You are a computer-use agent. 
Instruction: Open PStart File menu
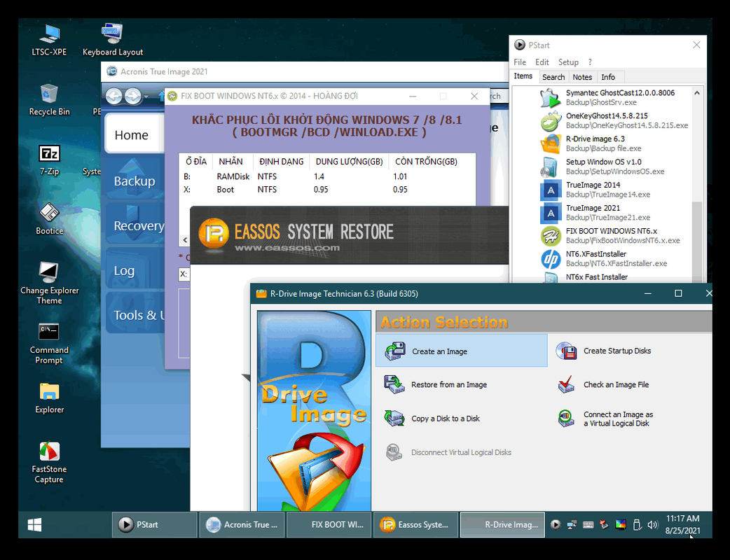[520, 62]
